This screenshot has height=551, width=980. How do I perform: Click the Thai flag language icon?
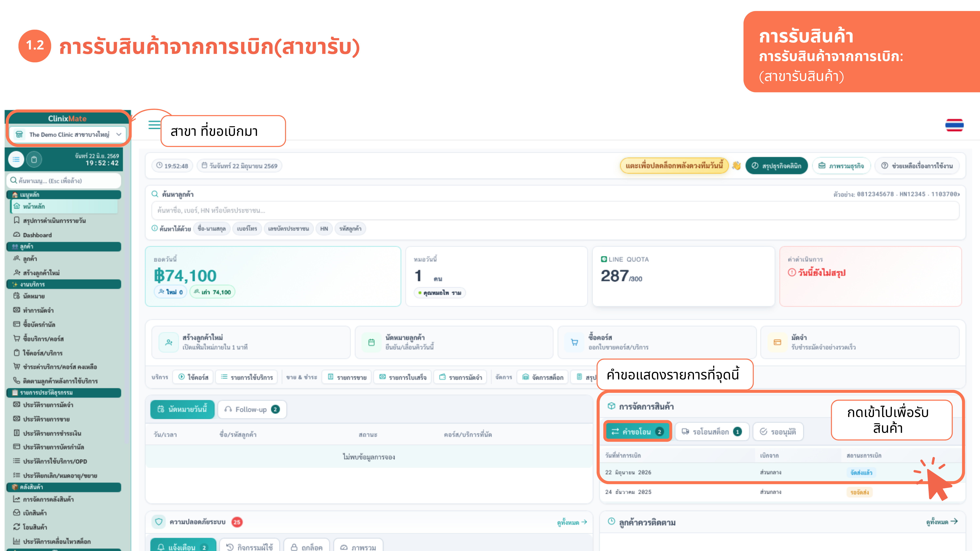click(954, 125)
